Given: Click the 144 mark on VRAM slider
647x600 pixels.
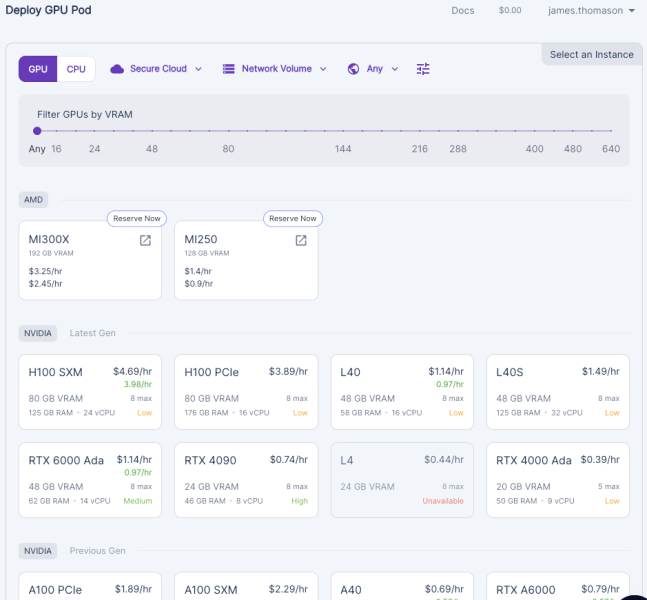Looking at the screenshot, I should 343,149.
